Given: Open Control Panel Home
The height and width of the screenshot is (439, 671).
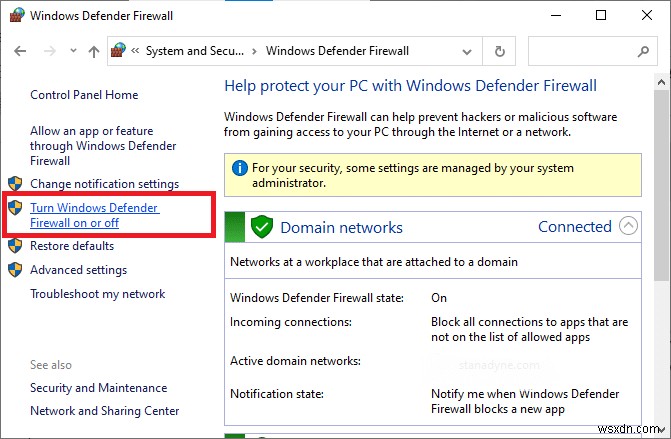Looking at the screenshot, I should click(84, 95).
